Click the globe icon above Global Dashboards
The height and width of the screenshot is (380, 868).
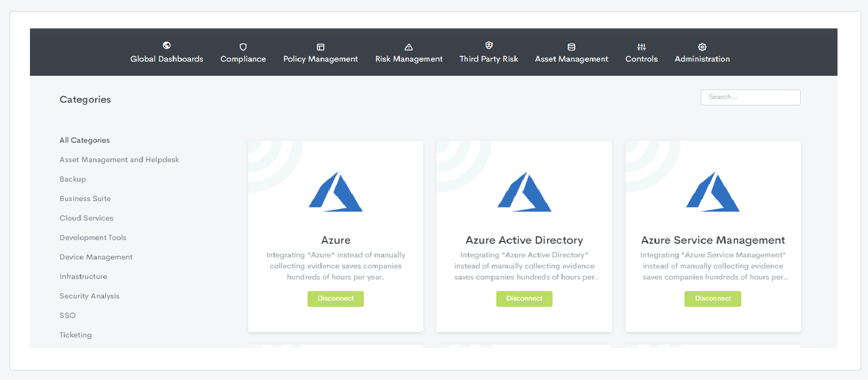tap(167, 45)
